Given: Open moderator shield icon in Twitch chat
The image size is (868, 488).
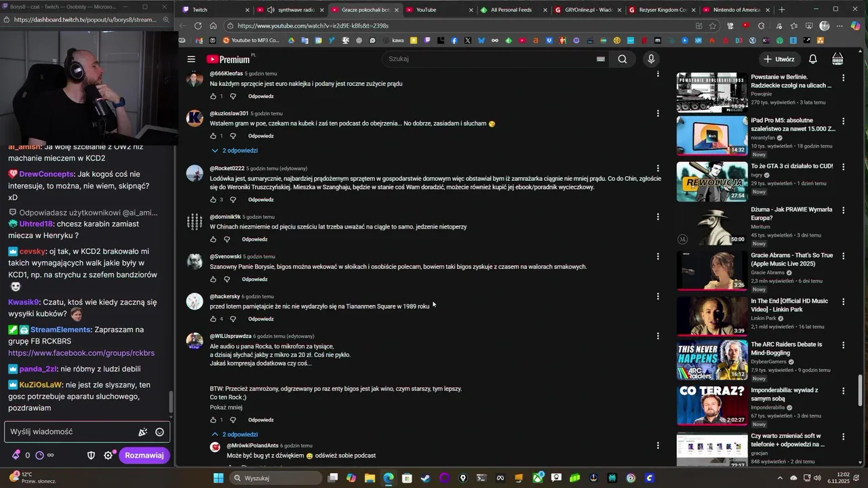Looking at the screenshot, I should 91,455.
